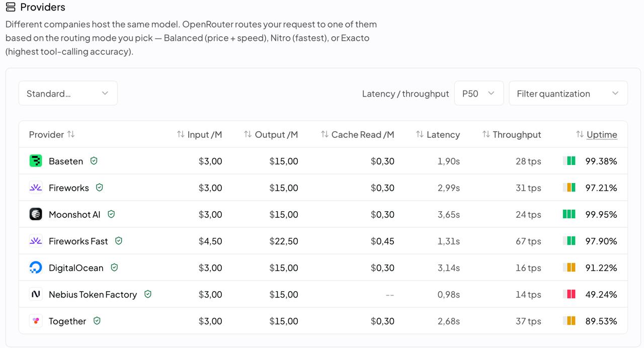Viewport: 644px width, 348px height.
Task: Click the Nebius Token Factory logo
Action: [x=36, y=294]
